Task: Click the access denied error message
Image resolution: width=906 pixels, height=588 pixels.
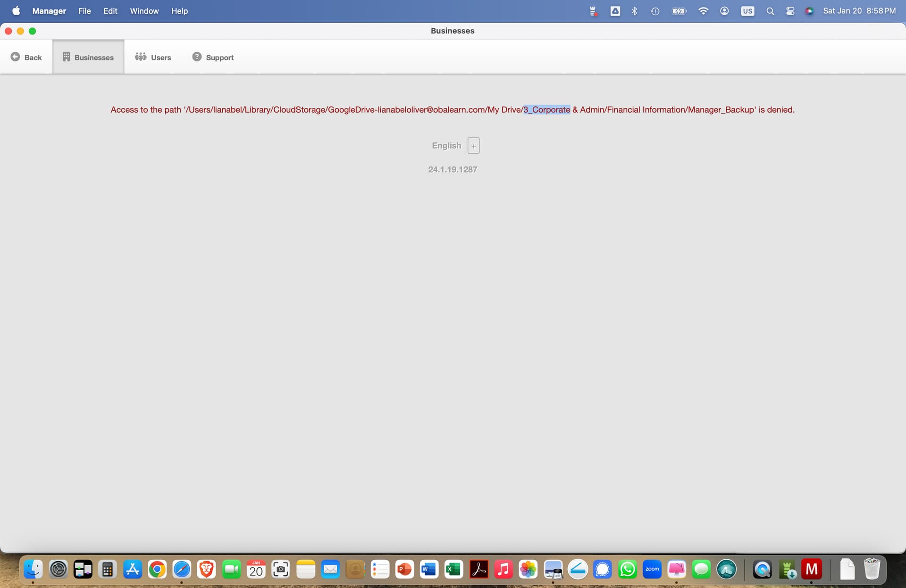Action: [x=453, y=109]
